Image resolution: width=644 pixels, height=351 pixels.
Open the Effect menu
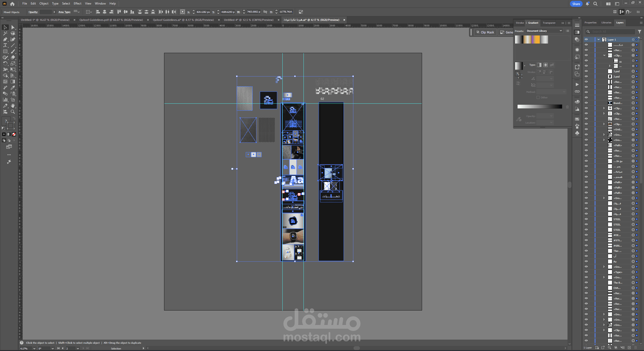(77, 4)
